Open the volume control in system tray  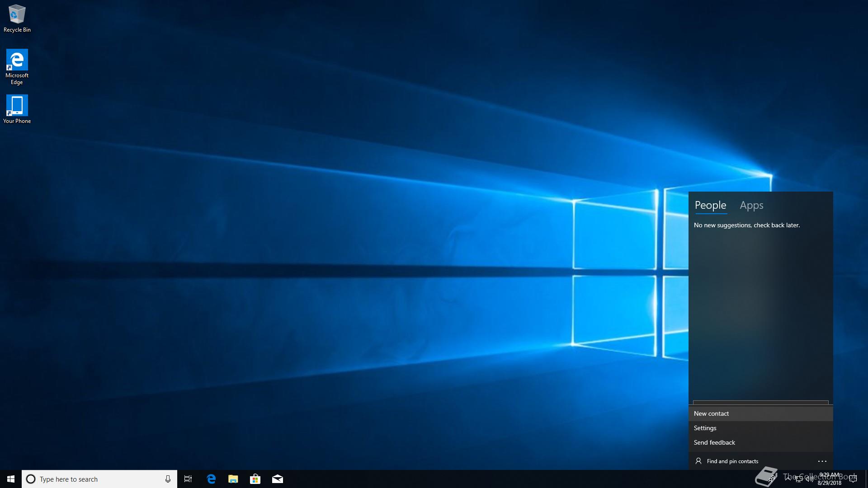pos(809,479)
